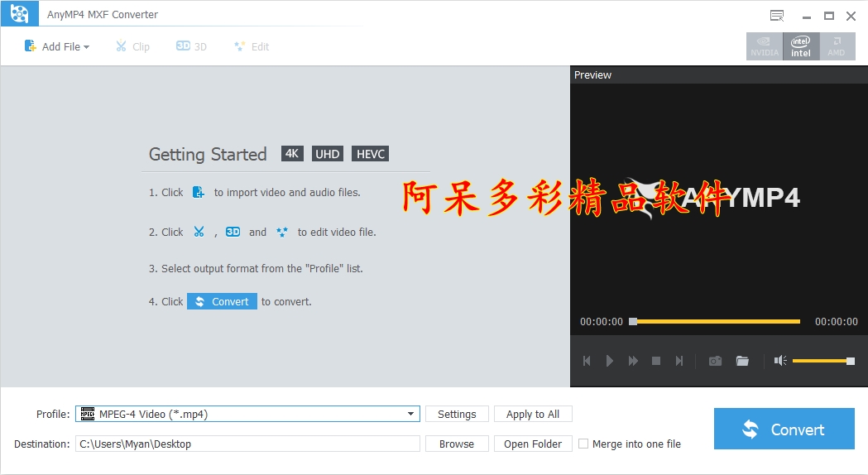Viewport: 868px width, 475px height.
Task: Take a snapshot with the camera icon
Action: coord(715,361)
